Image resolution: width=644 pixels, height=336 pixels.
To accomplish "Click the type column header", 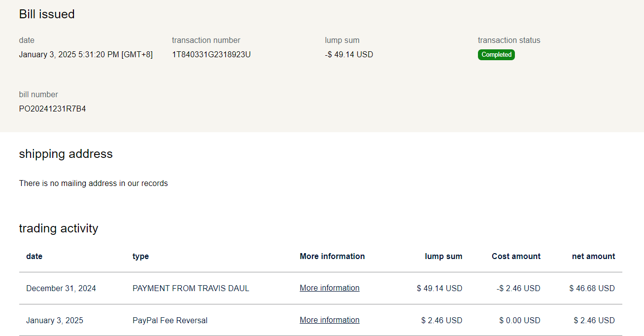I will [140, 257].
